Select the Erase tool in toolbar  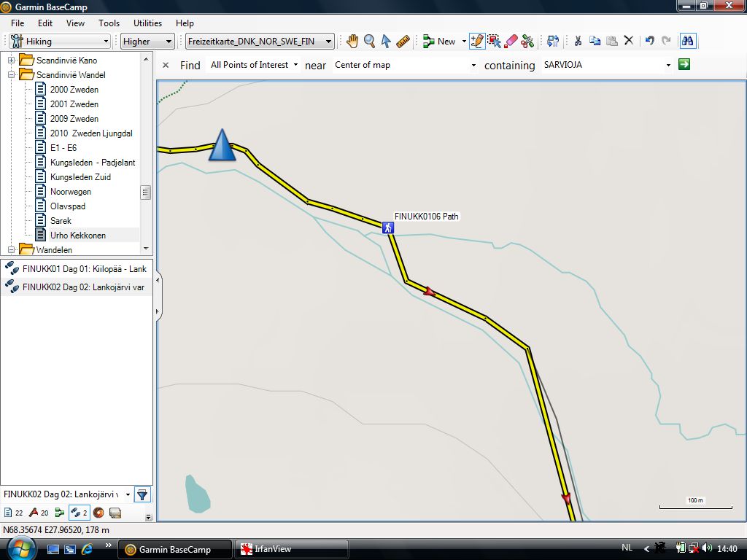tap(511, 42)
